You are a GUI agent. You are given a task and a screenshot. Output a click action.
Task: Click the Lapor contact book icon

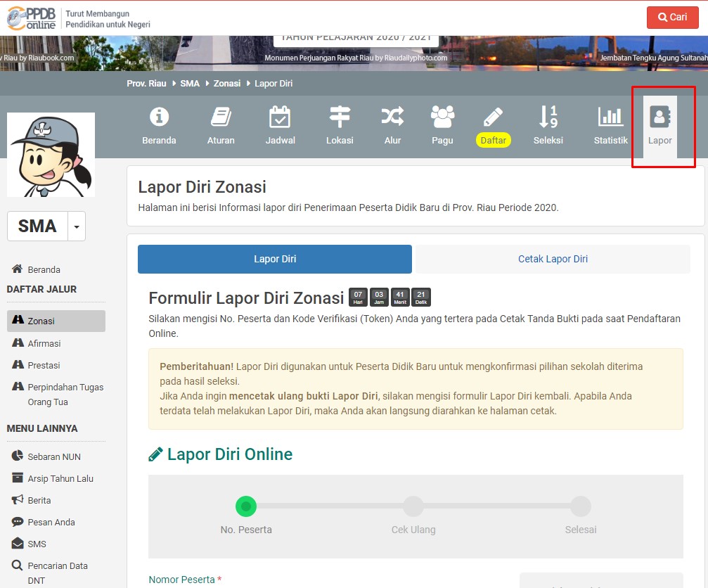[660, 117]
